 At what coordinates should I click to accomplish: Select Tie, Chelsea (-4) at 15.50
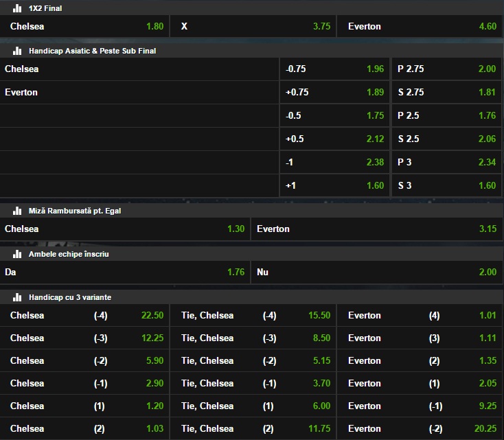pos(253,315)
